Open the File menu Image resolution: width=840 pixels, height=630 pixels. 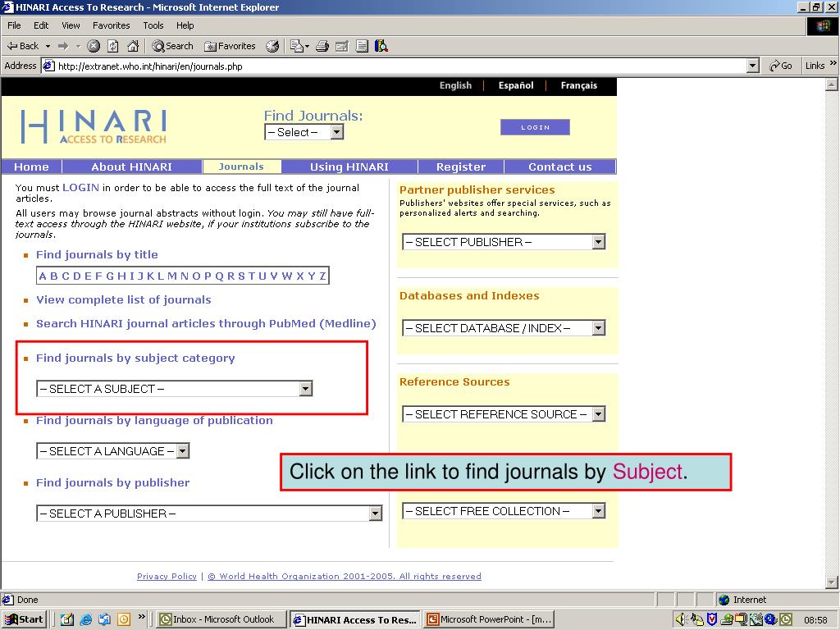tap(14, 25)
